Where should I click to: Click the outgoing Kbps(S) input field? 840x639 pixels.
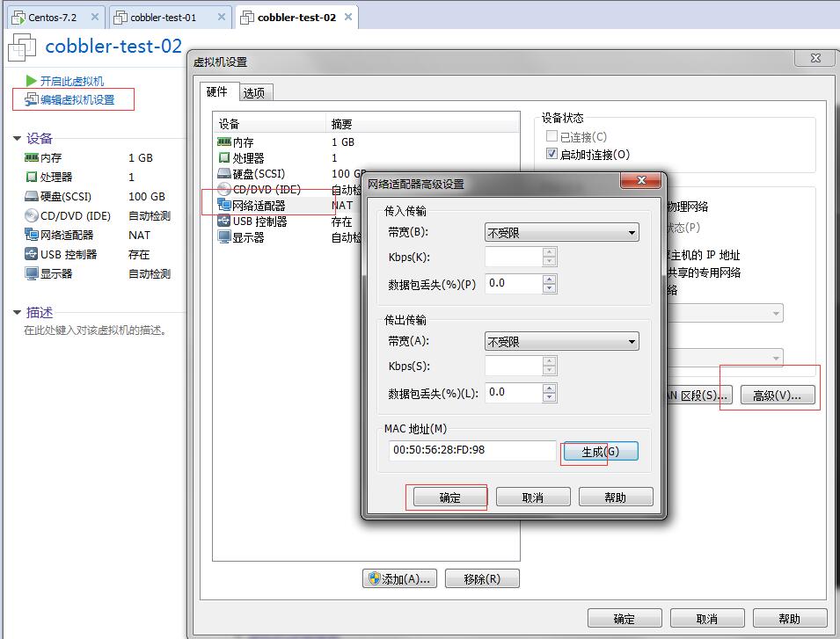click(x=514, y=366)
